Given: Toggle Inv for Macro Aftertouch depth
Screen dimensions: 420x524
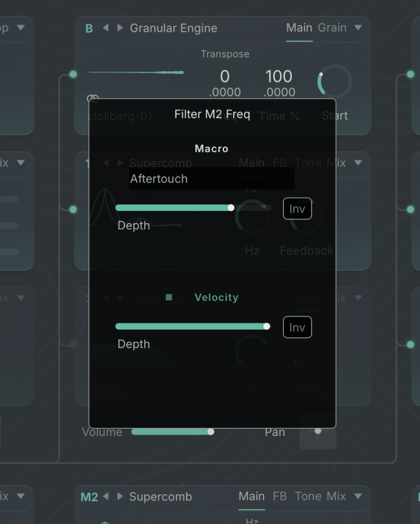Looking at the screenshot, I should tap(297, 209).
